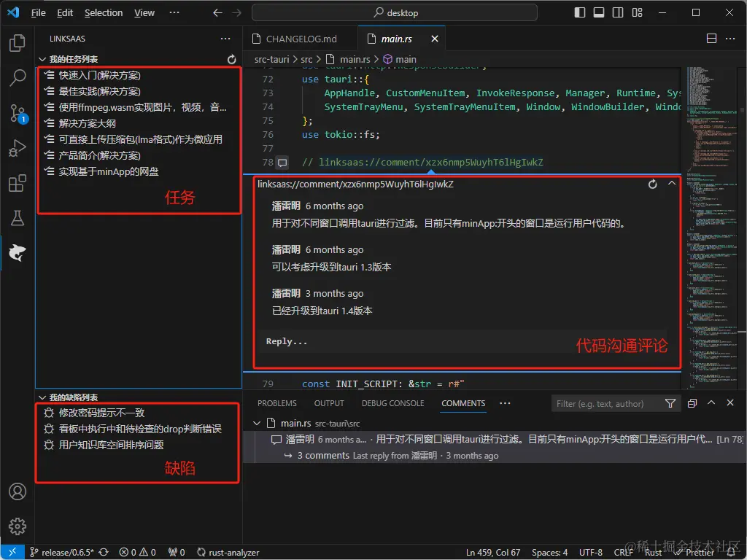The height and width of the screenshot is (560, 747).
Task: Refresh the comment thread widget
Action: pos(653,184)
